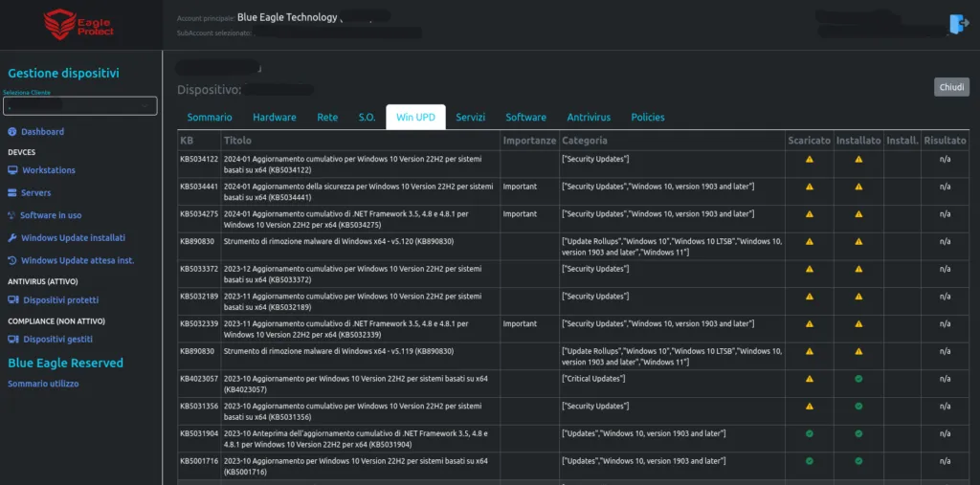Switch to the Rete tab
980x485 pixels.
click(327, 117)
